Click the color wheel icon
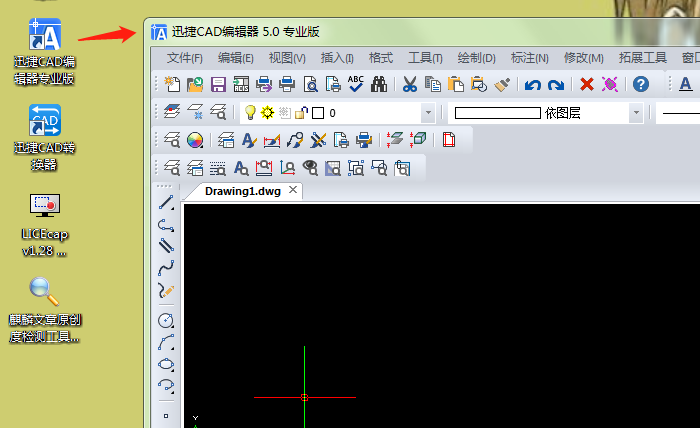 tap(195, 140)
